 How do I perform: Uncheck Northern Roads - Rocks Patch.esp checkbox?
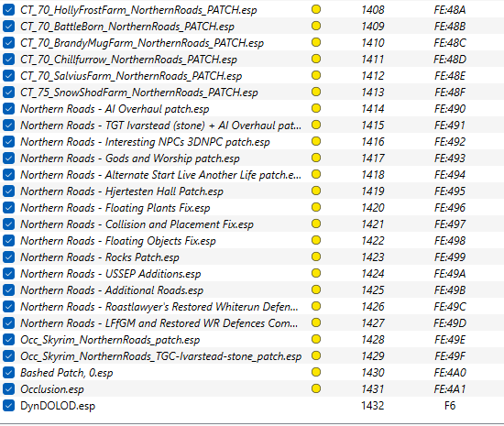pos(8,257)
